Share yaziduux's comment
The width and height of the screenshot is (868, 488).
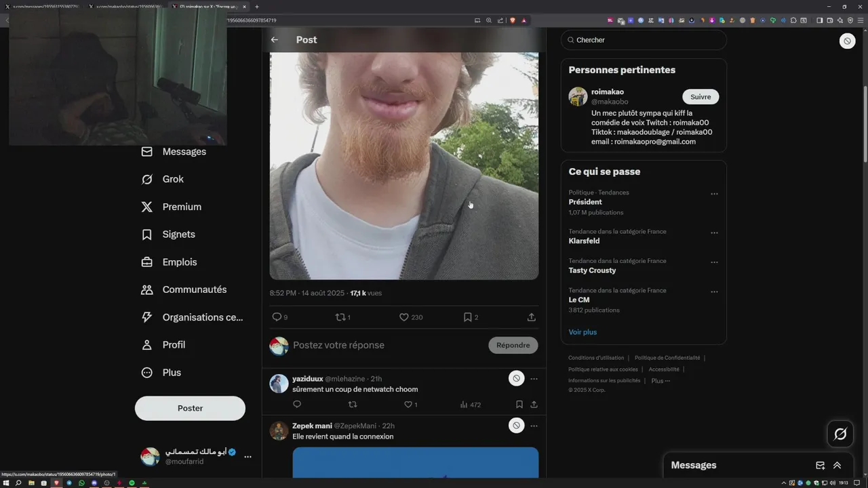click(534, 405)
